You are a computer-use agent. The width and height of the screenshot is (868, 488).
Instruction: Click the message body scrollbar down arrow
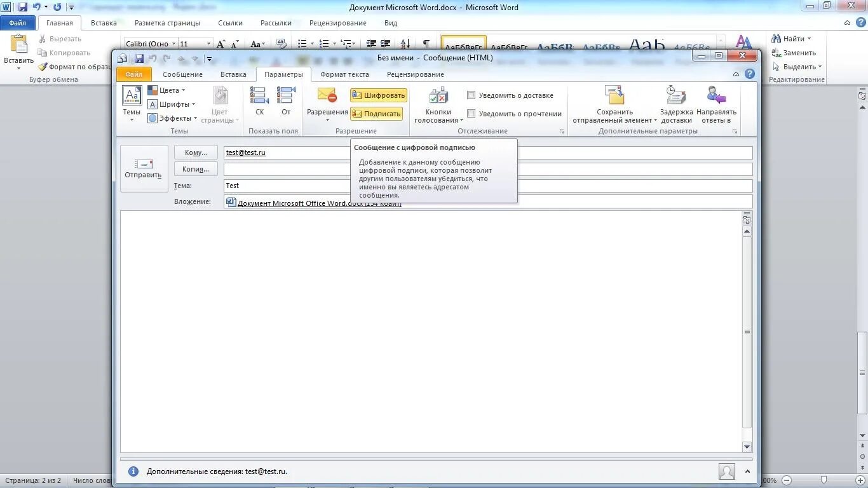[747, 447]
